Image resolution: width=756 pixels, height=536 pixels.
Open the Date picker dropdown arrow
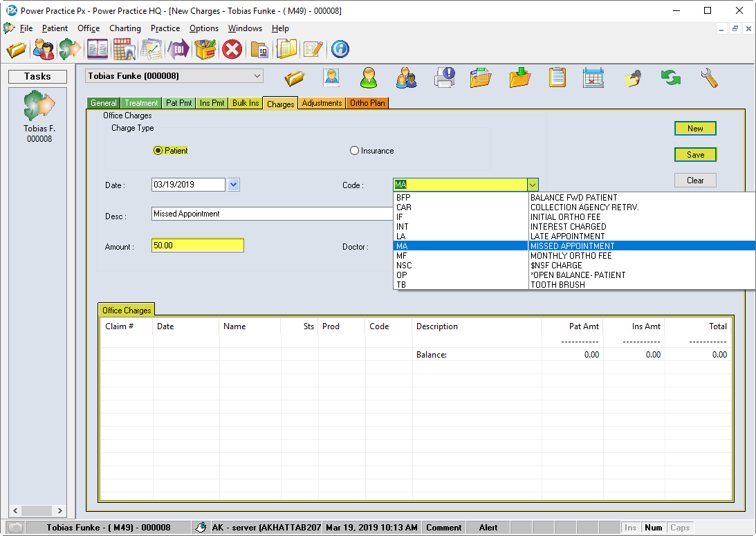click(233, 185)
